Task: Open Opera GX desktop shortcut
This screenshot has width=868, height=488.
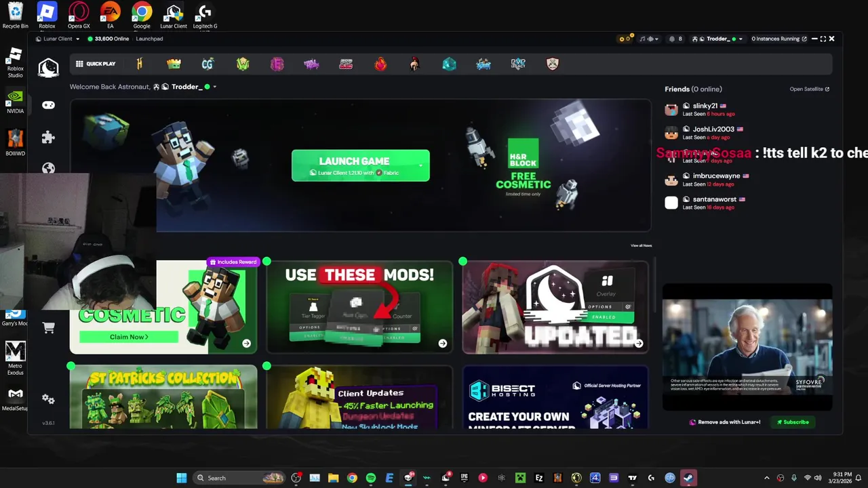Action: coord(79,16)
